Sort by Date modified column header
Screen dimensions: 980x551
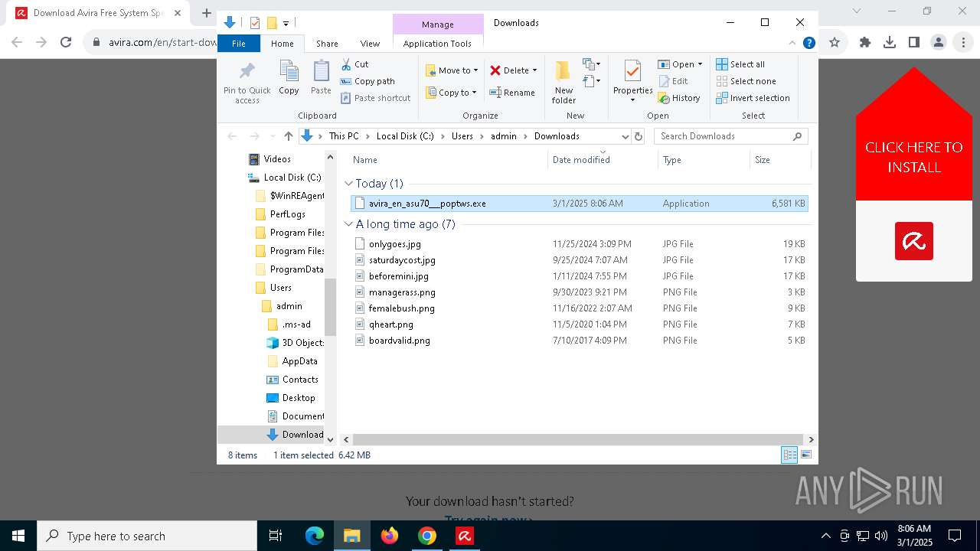click(x=581, y=160)
